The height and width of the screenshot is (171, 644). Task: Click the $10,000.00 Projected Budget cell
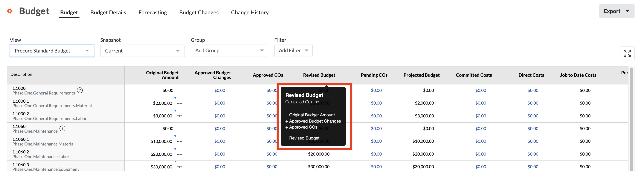(x=423, y=141)
